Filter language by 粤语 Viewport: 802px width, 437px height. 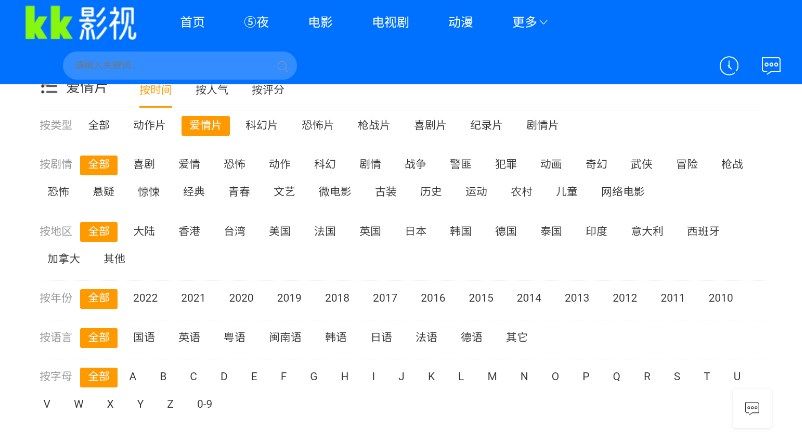pyautogui.click(x=234, y=337)
